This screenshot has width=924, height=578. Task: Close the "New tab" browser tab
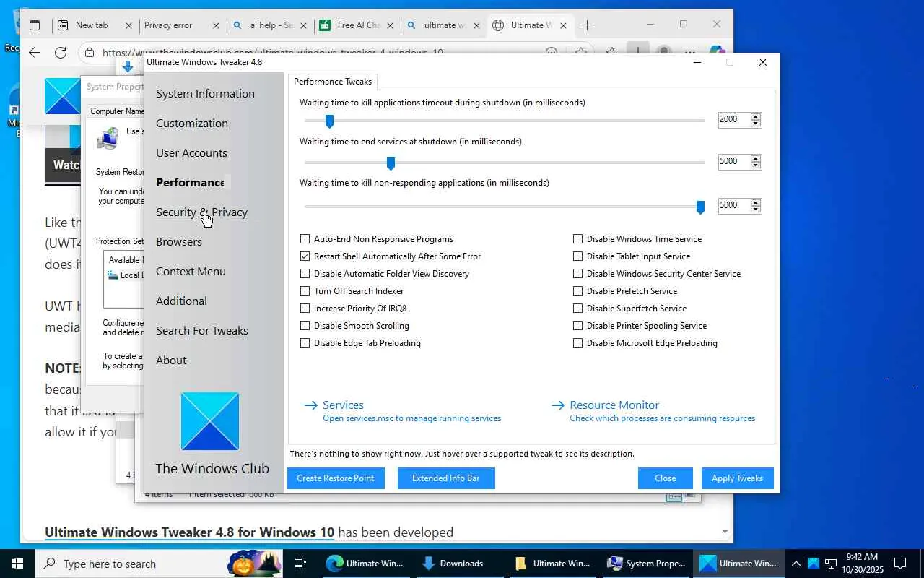click(x=128, y=25)
